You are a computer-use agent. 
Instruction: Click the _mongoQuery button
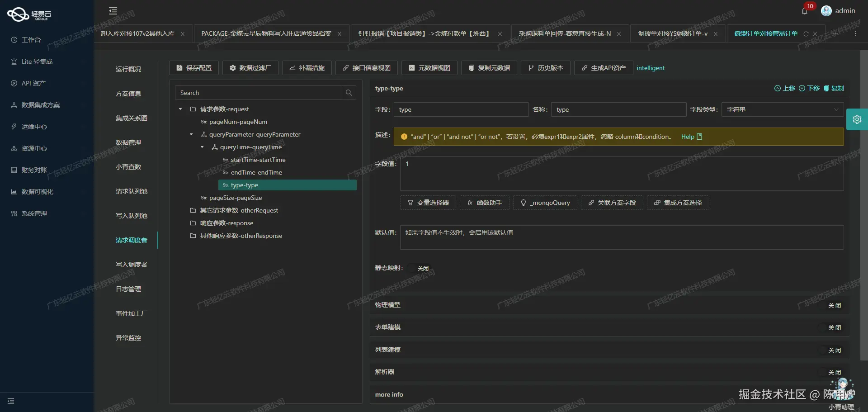coord(545,203)
